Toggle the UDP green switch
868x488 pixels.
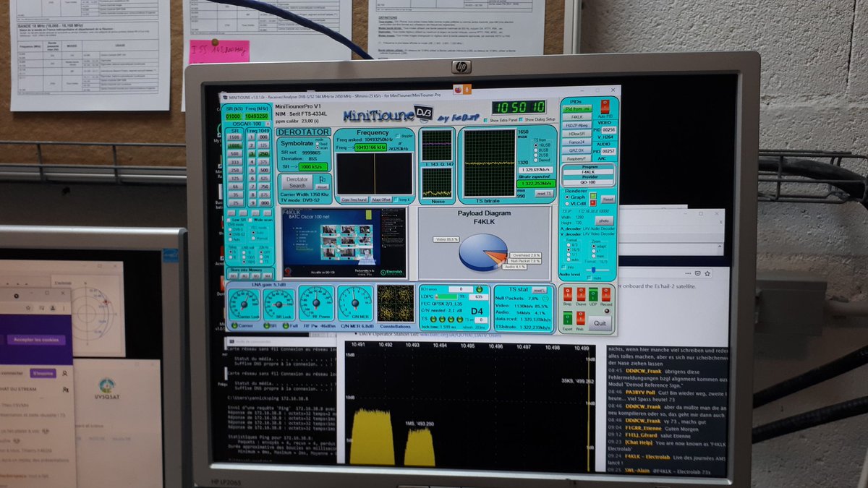(x=593, y=295)
